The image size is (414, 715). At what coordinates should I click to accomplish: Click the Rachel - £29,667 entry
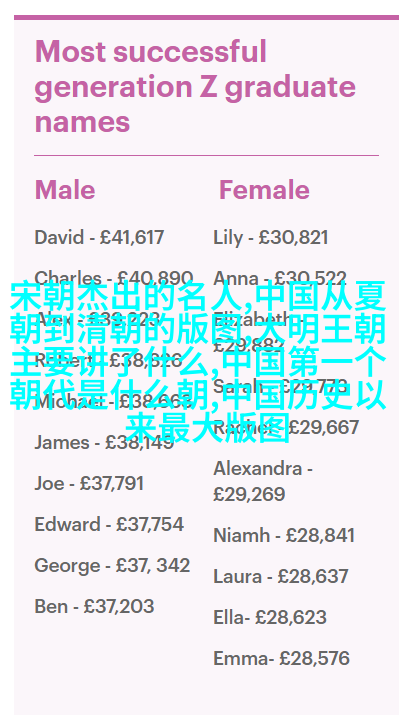286,428
